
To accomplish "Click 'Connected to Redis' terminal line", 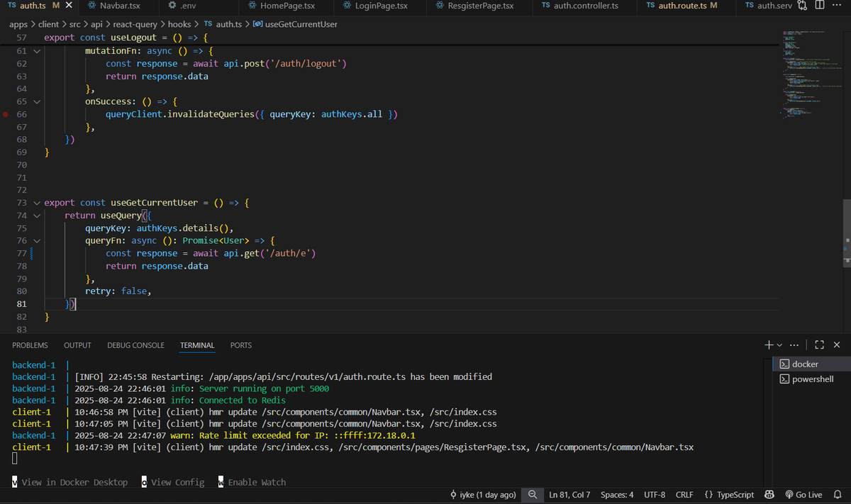I will tap(243, 400).
